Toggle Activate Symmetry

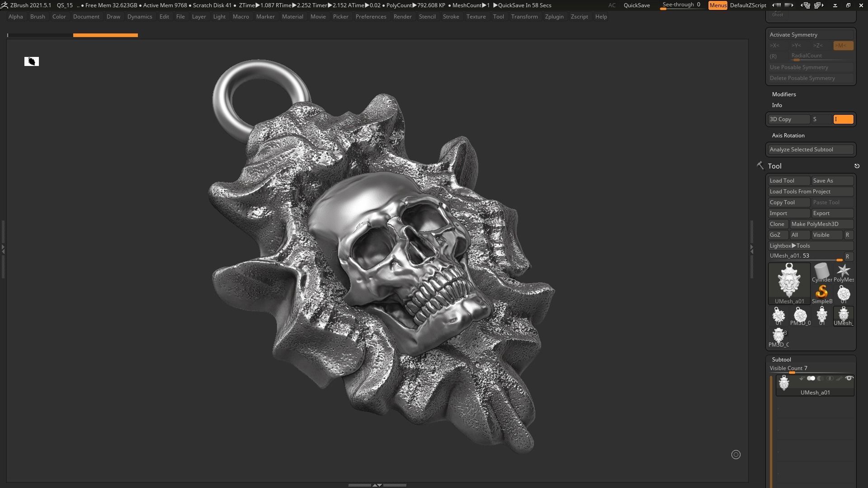(811, 35)
